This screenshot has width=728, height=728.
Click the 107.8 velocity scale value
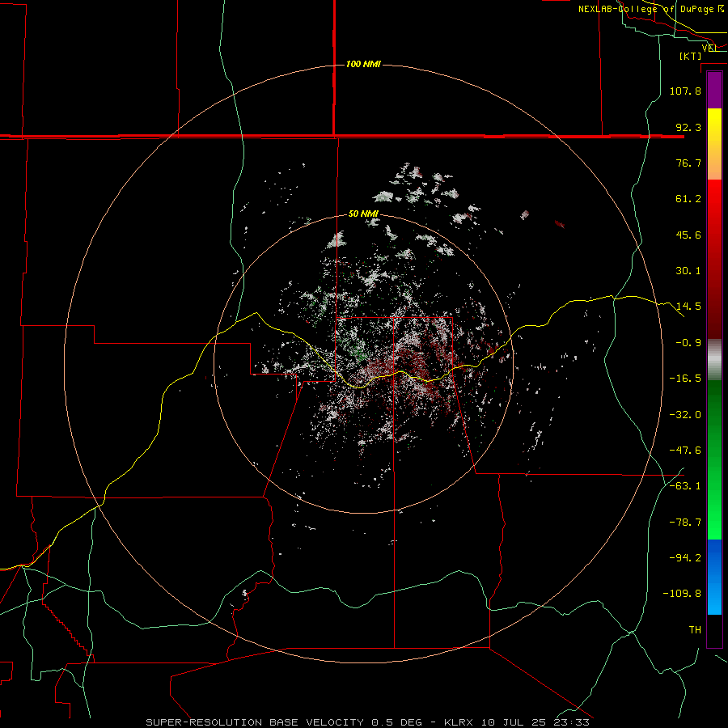[685, 91]
